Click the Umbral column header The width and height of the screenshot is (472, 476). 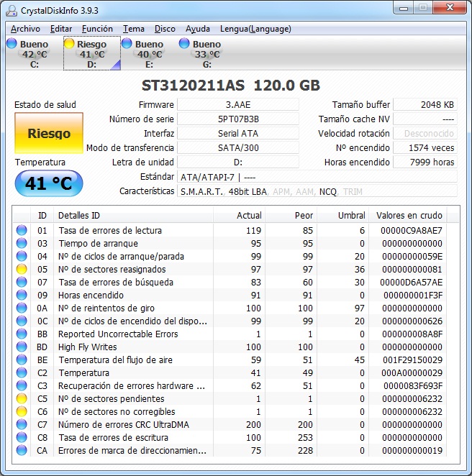coord(343,215)
